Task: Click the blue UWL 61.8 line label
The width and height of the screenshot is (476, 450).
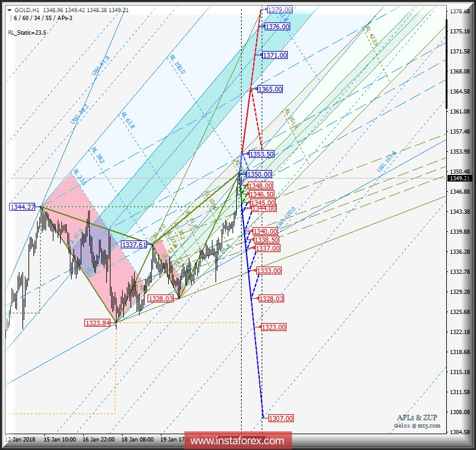Action: point(101,66)
